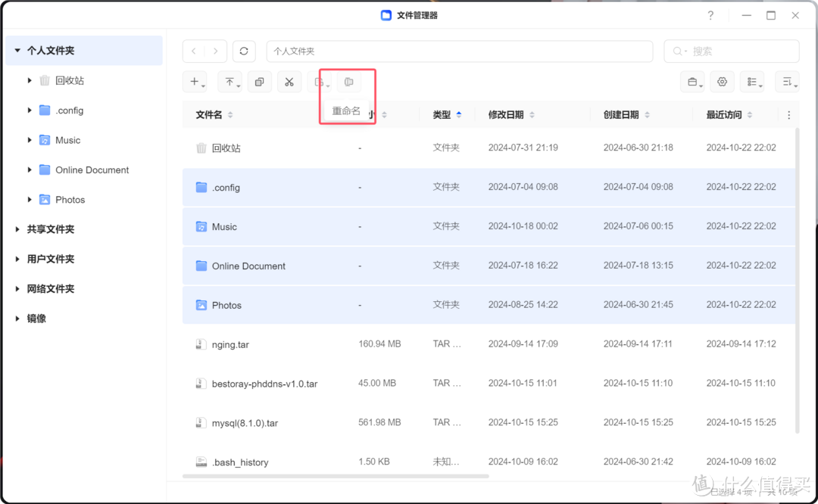Screen dimensions: 818x504
Task: Click the refresh icon next to navigation arrows
Action: point(243,51)
